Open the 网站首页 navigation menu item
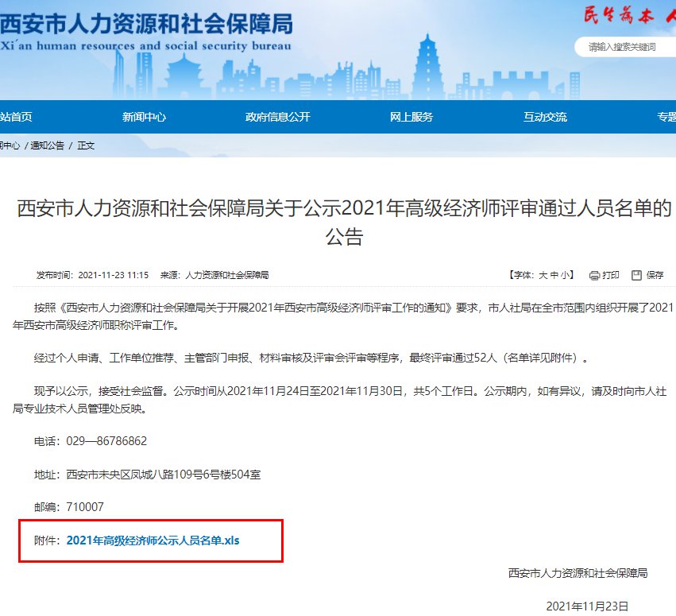Screen dimensions: 676x616 point(16,117)
